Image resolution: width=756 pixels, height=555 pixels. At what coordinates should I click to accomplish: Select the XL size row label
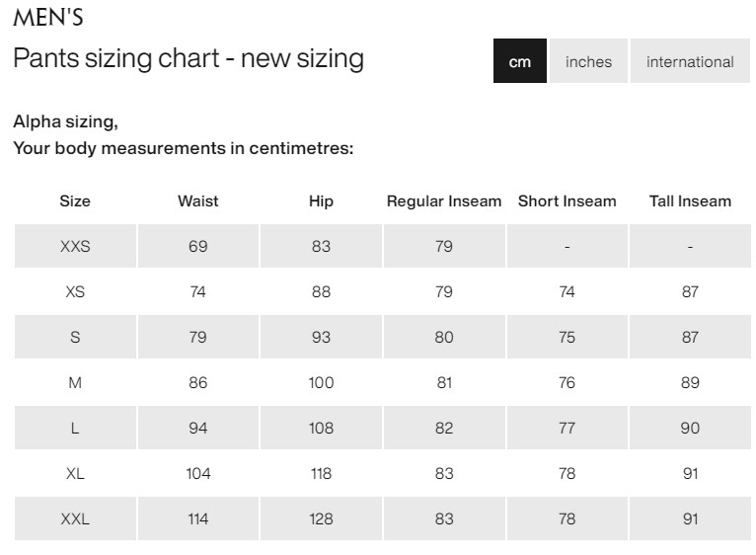pyautogui.click(x=75, y=474)
